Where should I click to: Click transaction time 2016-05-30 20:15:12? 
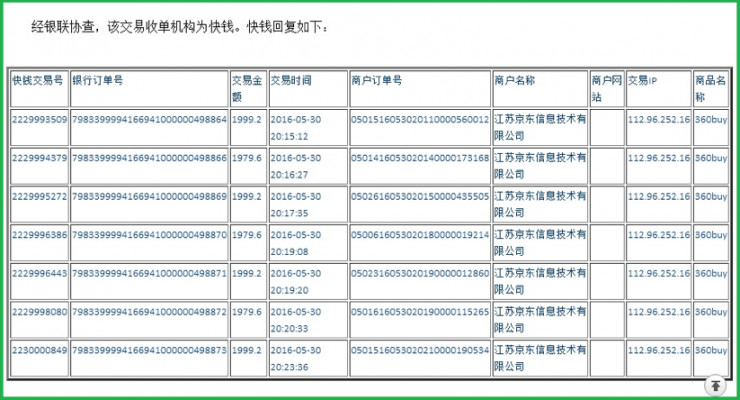(296, 128)
